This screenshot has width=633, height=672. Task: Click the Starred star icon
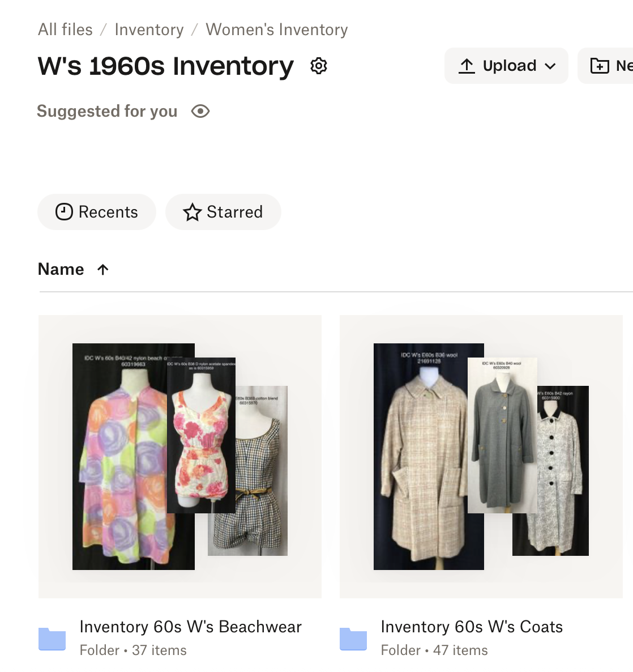point(193,212)
